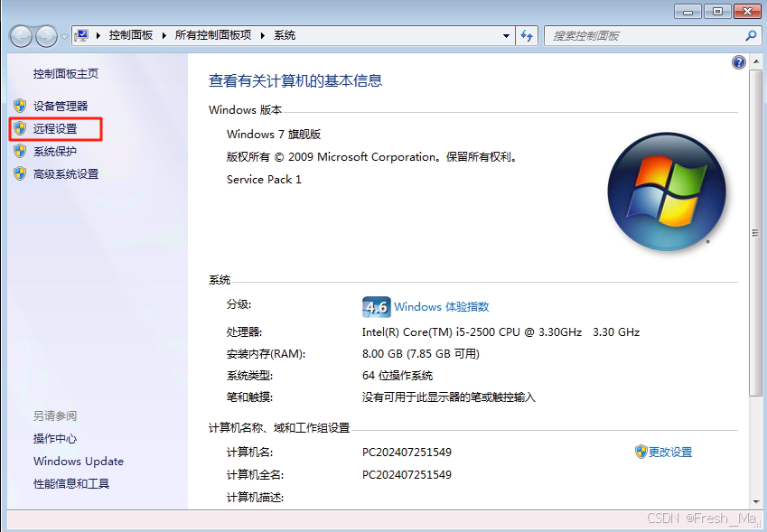Click 计算机名 value PC202407251549

[x=407, y=452]
